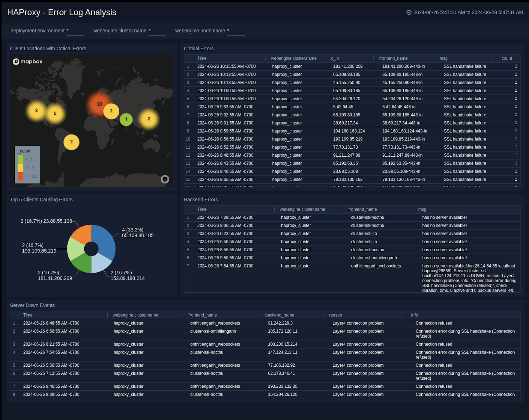Set the webengine.node.name filter field
The image size is (529, 420).
point(236,31)
